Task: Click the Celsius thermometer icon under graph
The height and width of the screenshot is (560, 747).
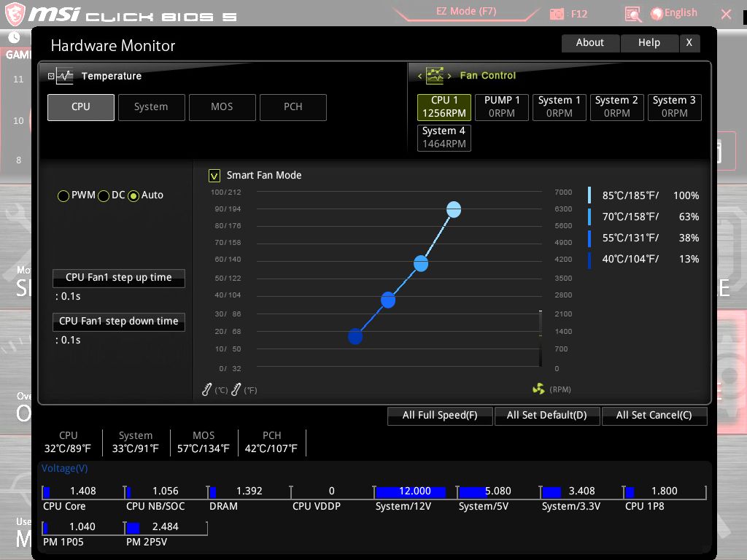Action: [207, 390]
